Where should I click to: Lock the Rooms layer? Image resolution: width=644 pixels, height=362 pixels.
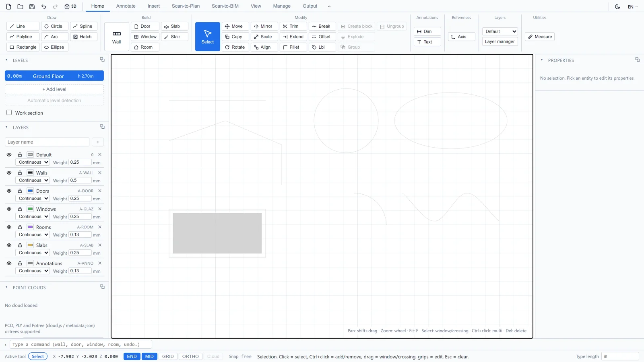tap(20, 227)
